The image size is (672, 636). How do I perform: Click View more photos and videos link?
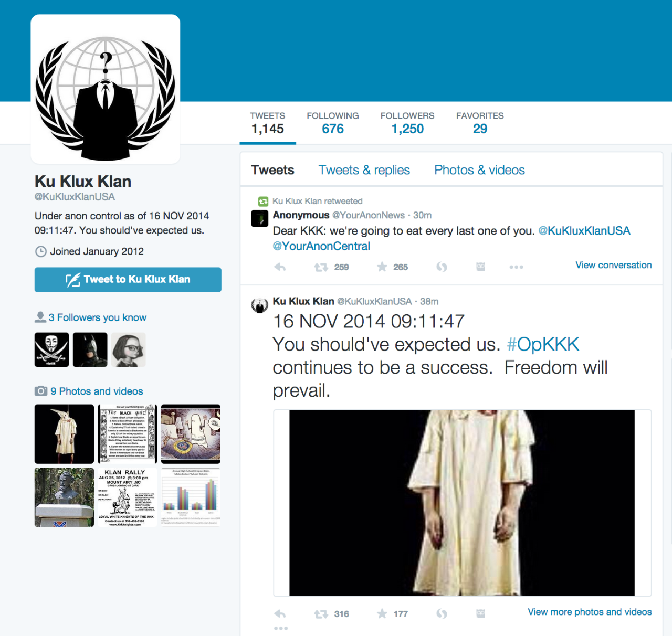click(590, 612)
